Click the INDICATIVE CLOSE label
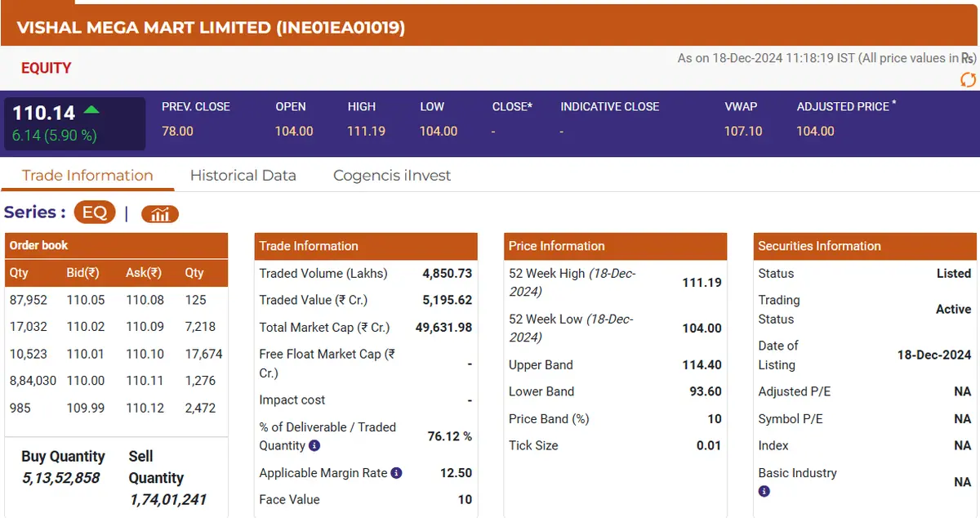The width and height of the screenshot is (980, 518). (610, 106)
